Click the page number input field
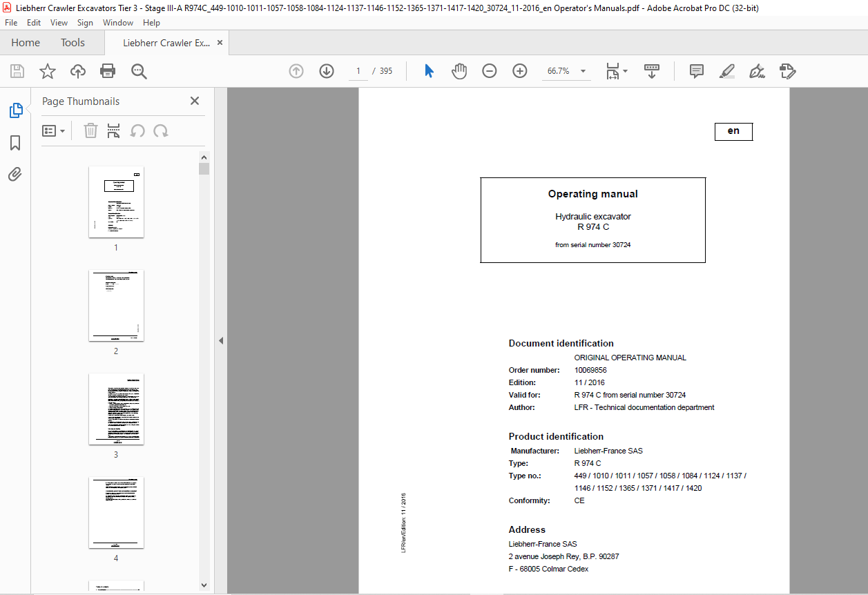 click(358, 71)
